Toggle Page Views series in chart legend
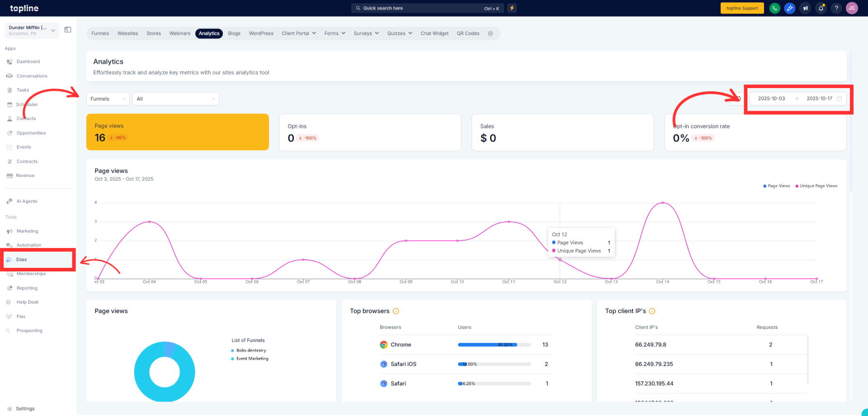 [776, 186]
